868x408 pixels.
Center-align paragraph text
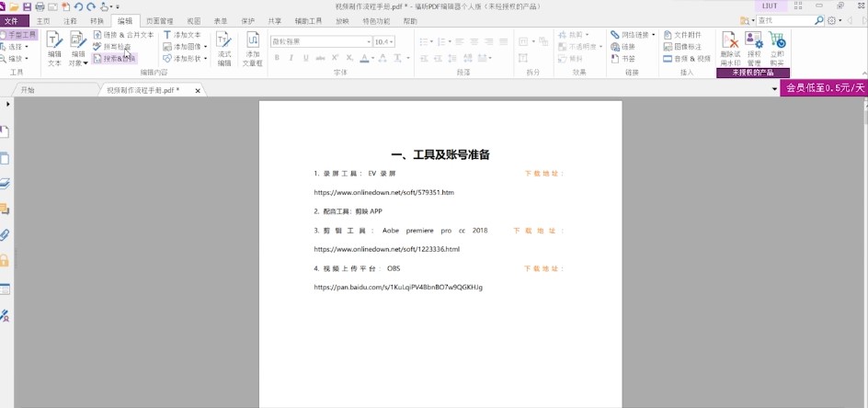click(x=474, y=41)
